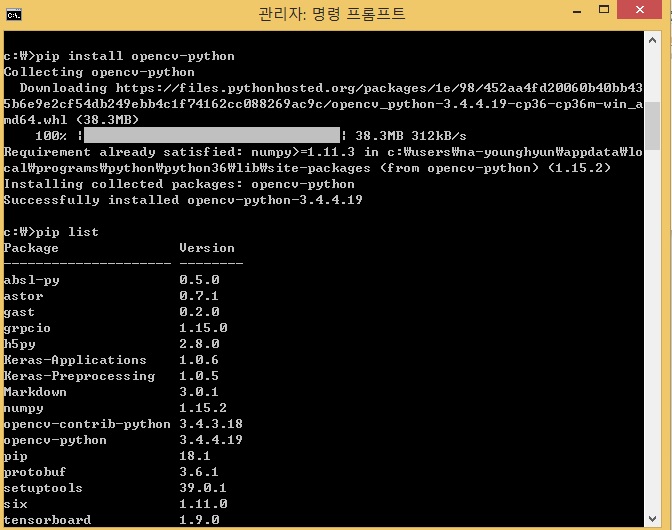
Task: Click version '3.6.1' of protobuf
Action: 199,472
